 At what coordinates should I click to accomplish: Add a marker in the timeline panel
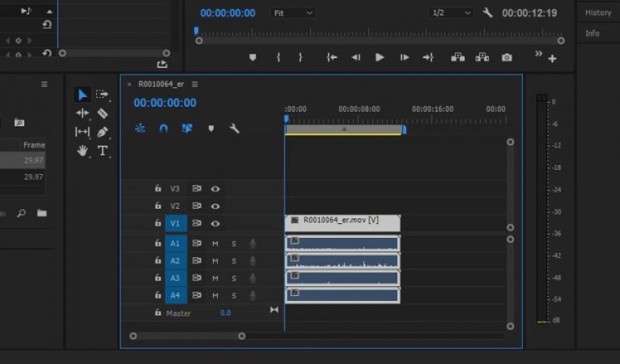(211, 128)
